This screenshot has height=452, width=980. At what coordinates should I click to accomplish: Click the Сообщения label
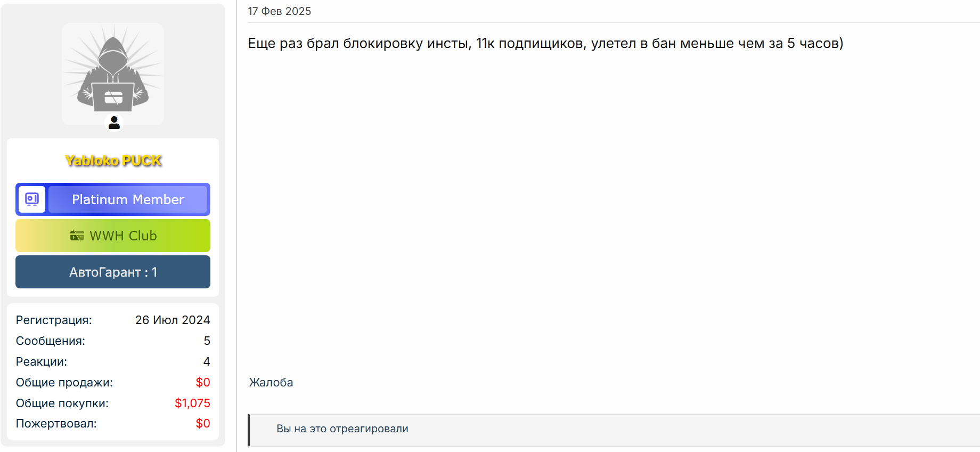(x=51, y=341)
